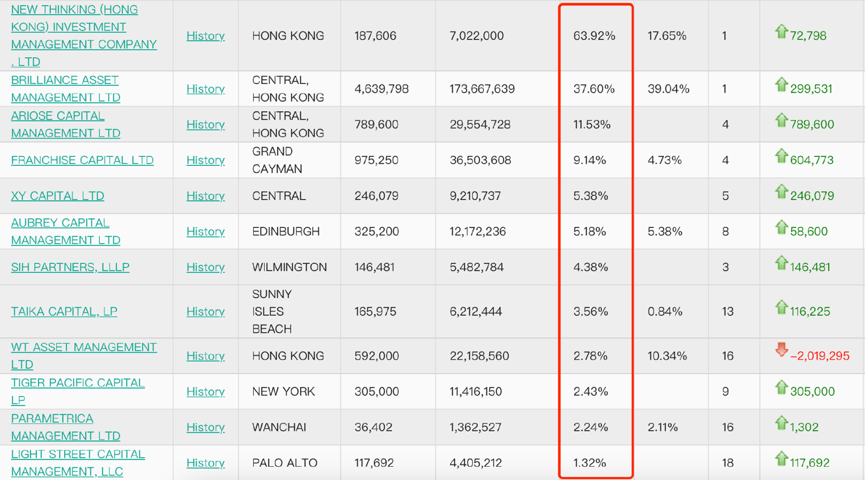View History for Aubrey Capital Management
The image size is (865, 480).
[205, 232]
